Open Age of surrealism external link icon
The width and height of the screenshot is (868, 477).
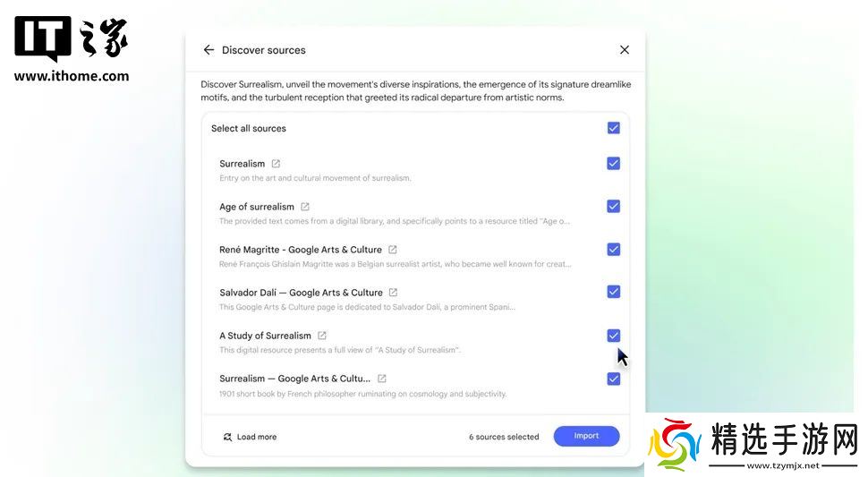coord(305,207)
